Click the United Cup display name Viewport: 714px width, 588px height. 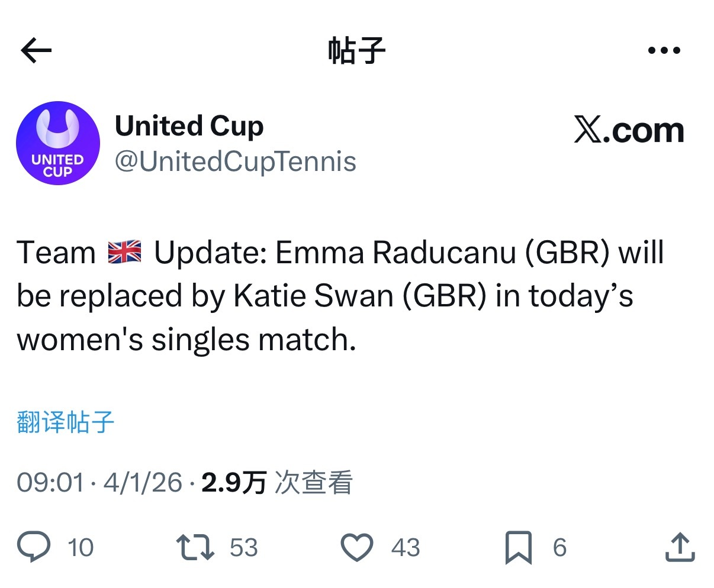click(189, 125)
